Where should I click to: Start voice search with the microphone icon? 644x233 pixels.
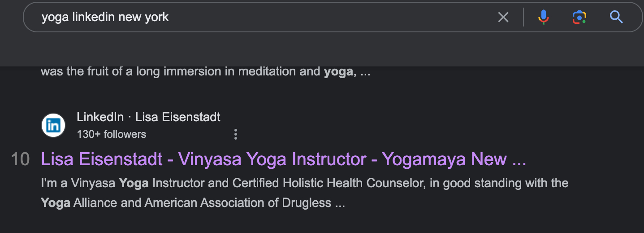pyautogui.click(x=543, y=18)
